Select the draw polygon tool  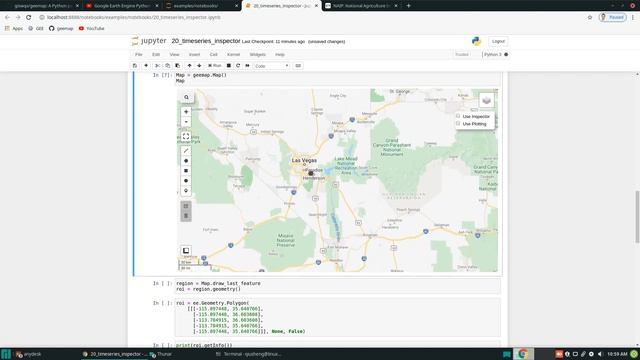click(x=186, y=161)
